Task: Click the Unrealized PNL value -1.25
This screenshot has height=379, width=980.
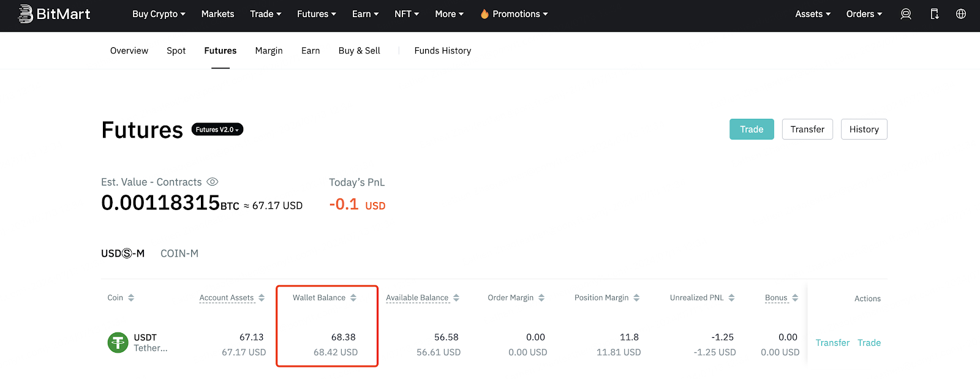Action: (723, 337)
